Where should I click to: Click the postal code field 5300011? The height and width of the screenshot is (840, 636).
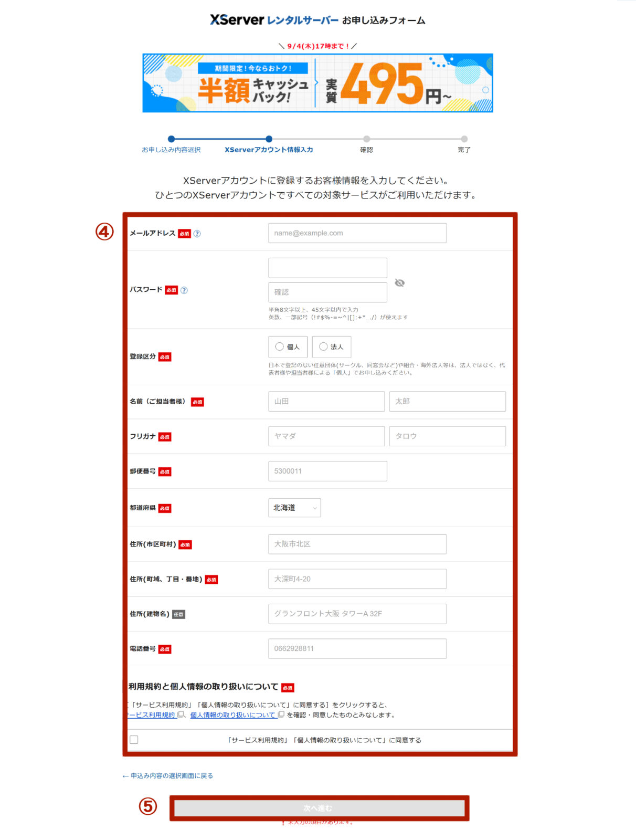(x=327, y=471)
